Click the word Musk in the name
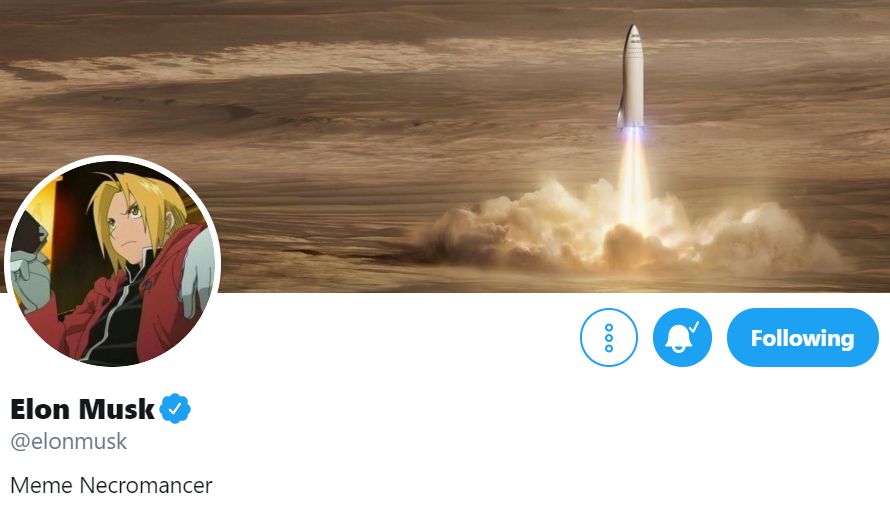The width and height of the screenshot is (890, 507). (116, 409)
